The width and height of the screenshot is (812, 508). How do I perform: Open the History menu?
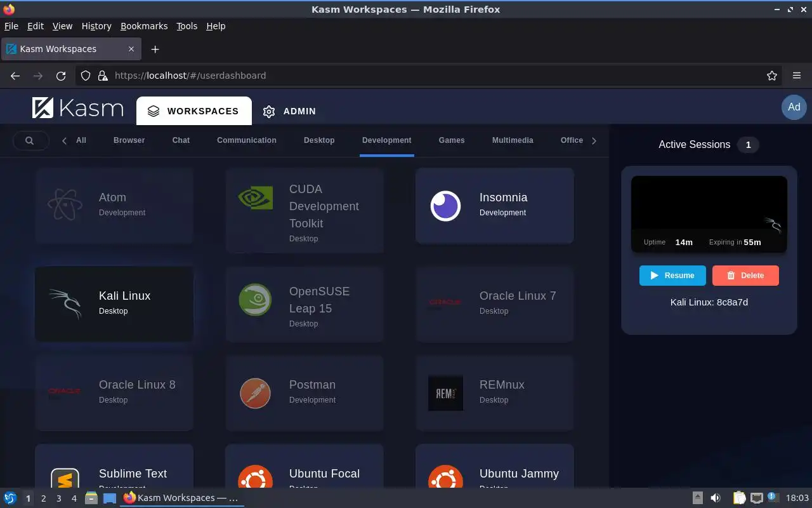click(96, 26)
